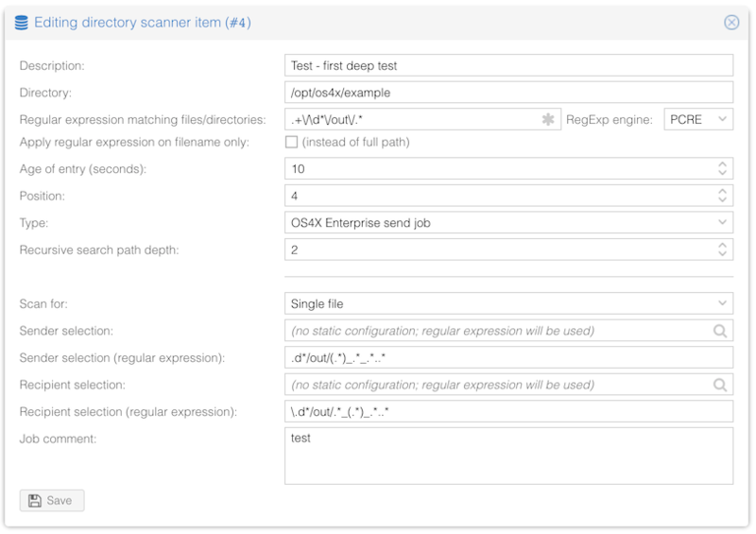Click the Sender selection static configuration field

[496, 331]
